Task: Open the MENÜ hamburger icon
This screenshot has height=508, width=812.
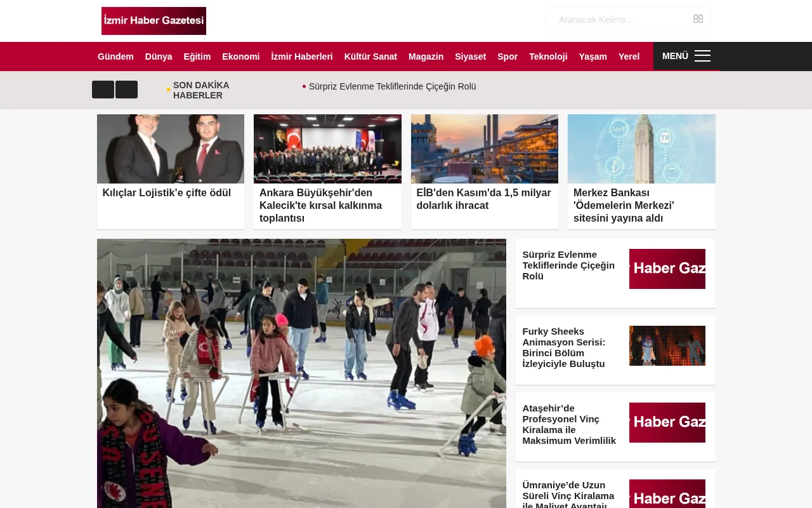Action: point(702,56)
